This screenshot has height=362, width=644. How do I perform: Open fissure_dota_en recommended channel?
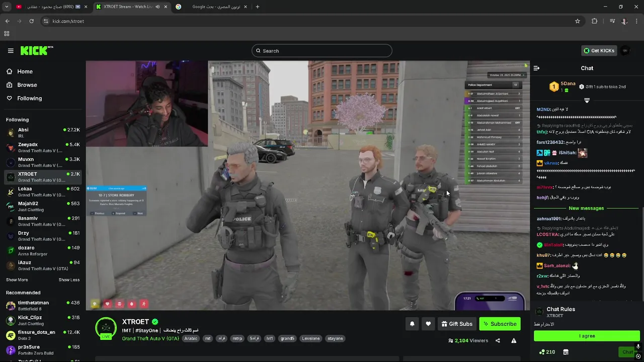click(43, 335)
